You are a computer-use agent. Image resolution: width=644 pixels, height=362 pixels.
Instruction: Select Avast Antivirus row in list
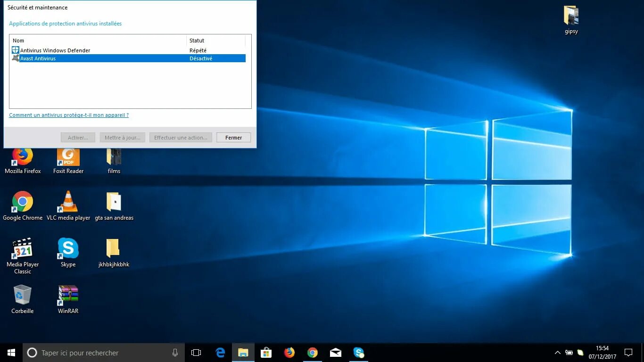(x=128, y=58)
